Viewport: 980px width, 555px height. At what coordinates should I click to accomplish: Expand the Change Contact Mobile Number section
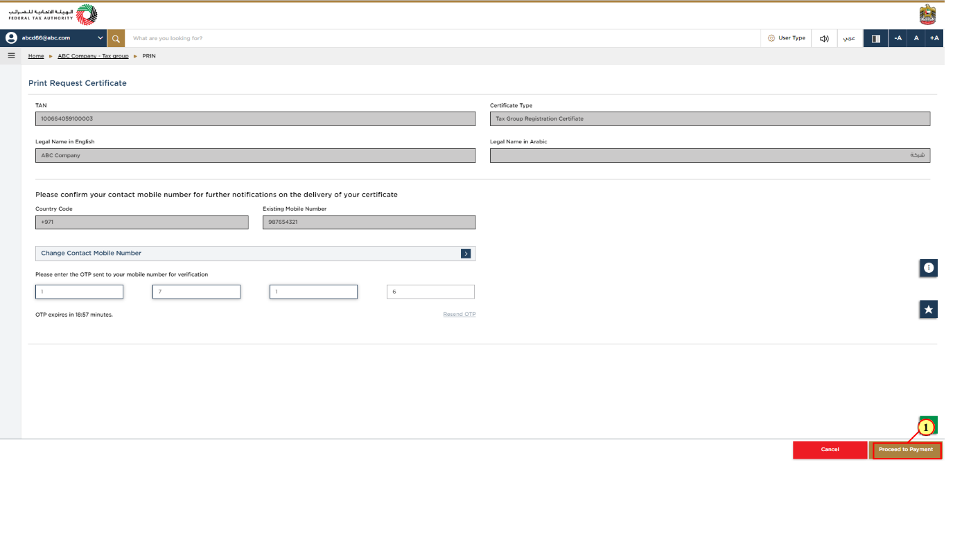coord(256,254)
